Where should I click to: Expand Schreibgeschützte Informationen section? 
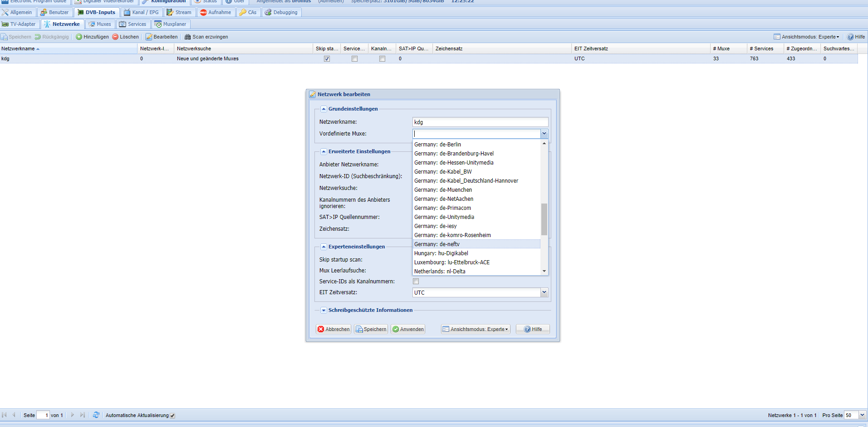324,310
